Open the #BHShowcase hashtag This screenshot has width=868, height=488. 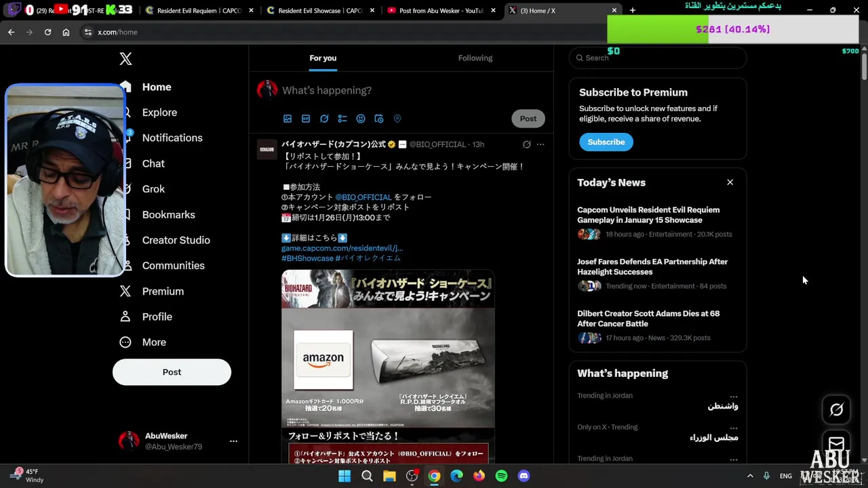pyautogui.click(x=307, y=258)
